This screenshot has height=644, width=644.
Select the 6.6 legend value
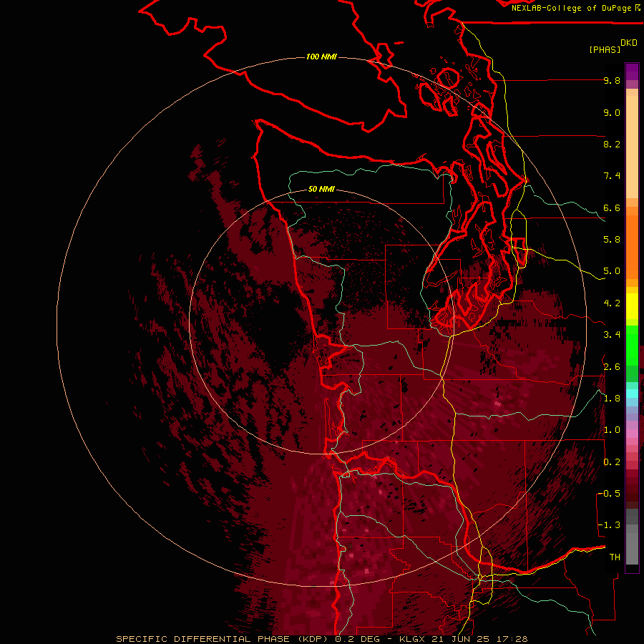[612, 208]
